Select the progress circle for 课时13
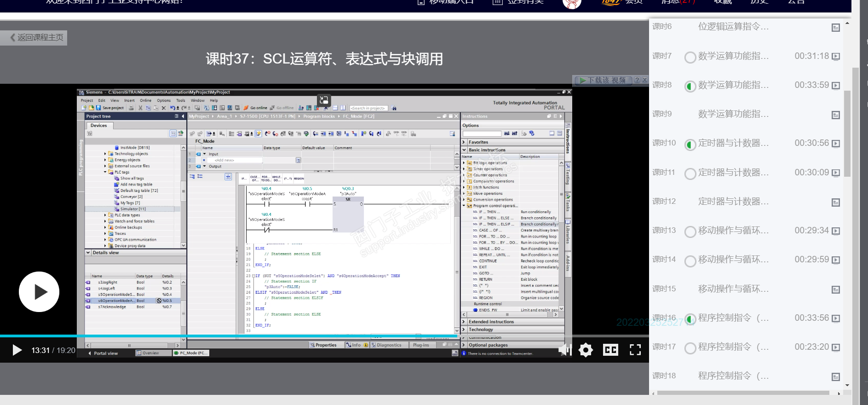868x405 pixels. [690, 232]
